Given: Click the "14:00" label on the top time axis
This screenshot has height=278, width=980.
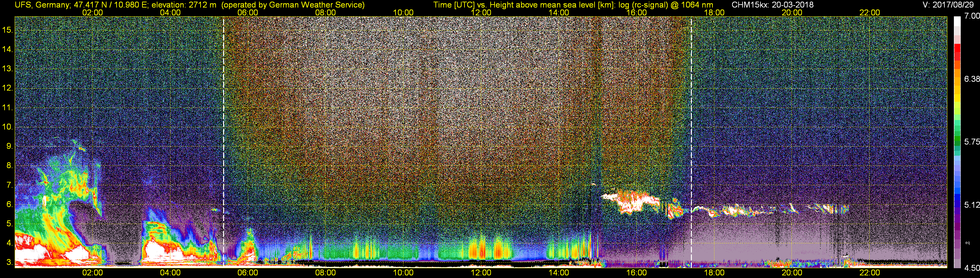Looking at the screenshot, I should [x=559, y=12].
